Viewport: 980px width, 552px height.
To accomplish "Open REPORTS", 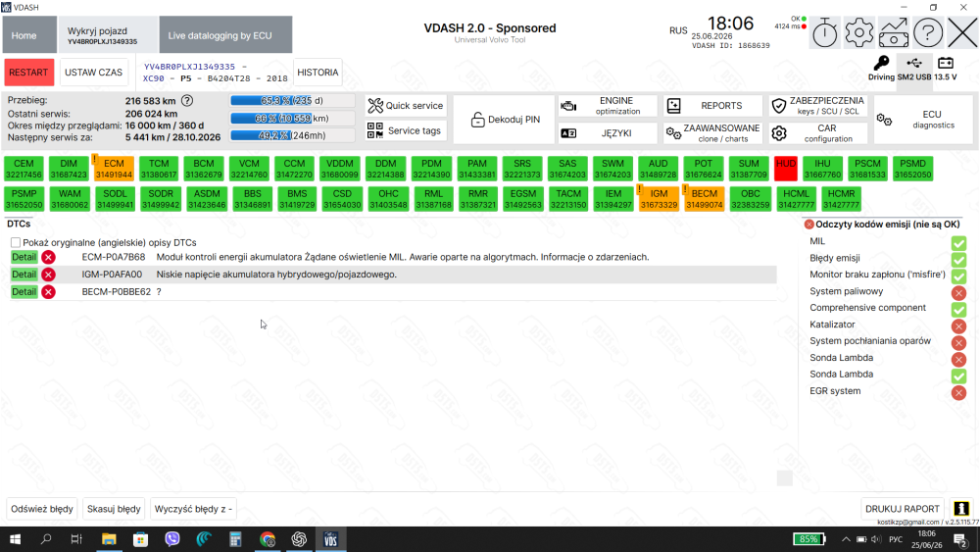I will point(712,106).
